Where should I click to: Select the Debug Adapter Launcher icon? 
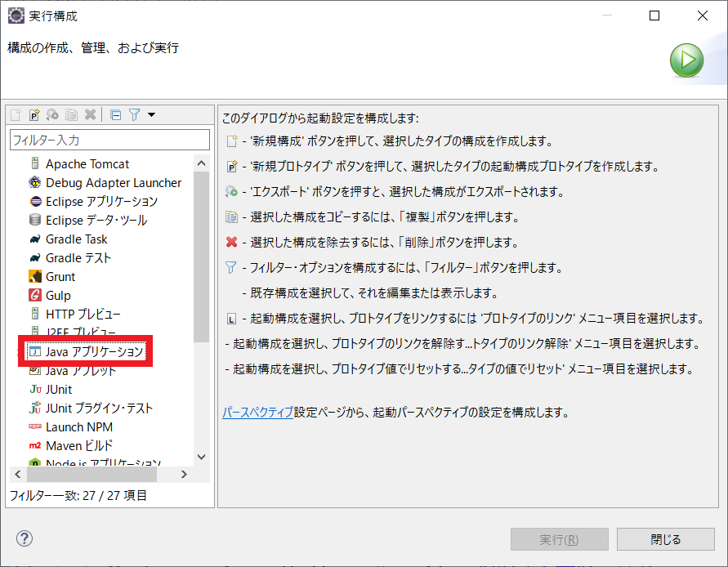click(35, 182)
